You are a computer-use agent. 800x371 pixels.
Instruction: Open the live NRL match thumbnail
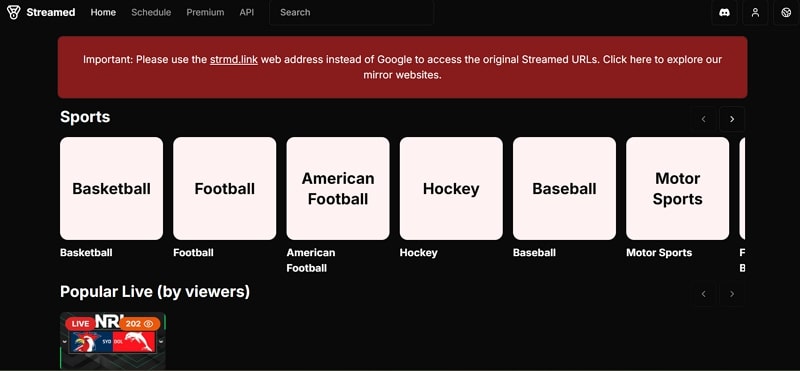coord(113,341)
